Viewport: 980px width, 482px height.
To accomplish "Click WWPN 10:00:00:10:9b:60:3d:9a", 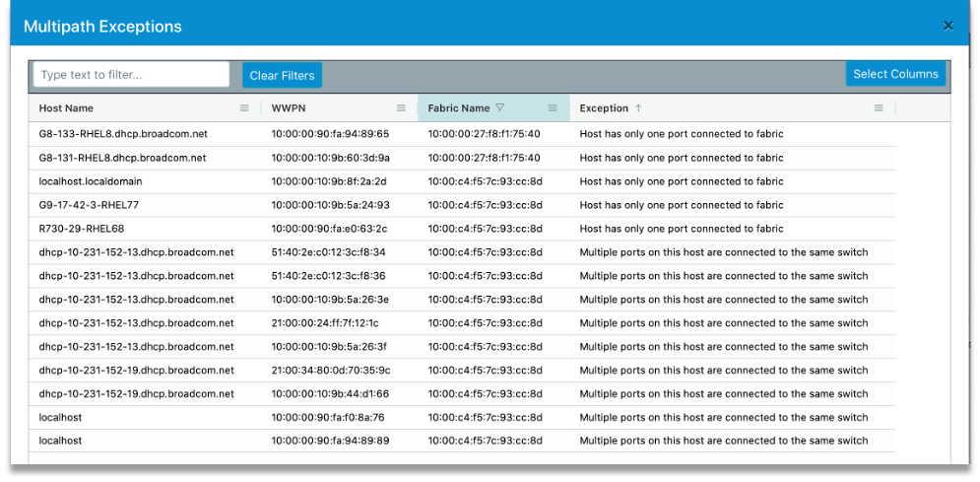I will point(331,158).
